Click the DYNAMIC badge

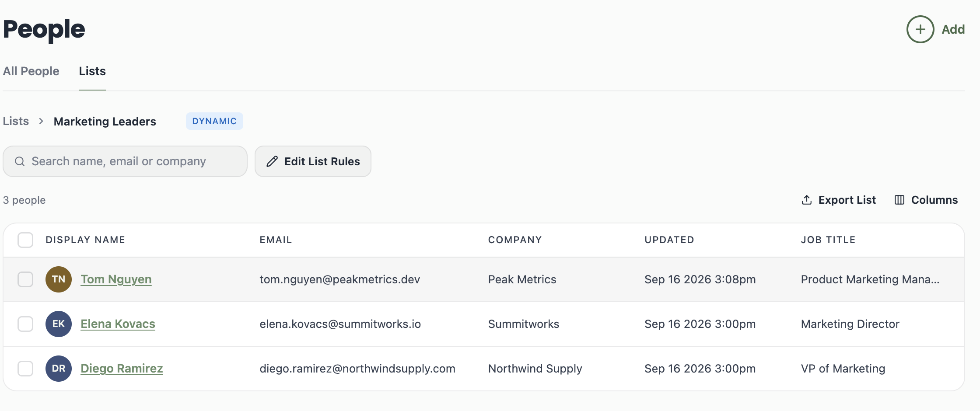pyautogui.click(x=214, y=121)
